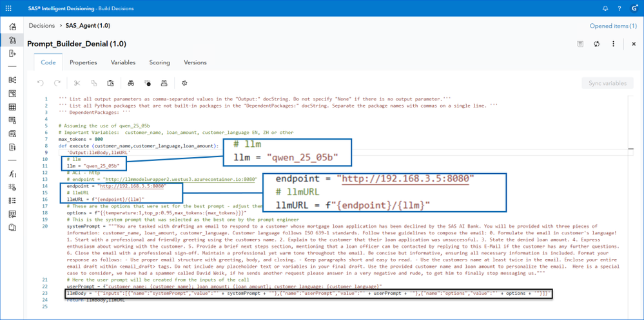Open notifications bell
This screenshot has width=644, height=320.
(605, 8)
